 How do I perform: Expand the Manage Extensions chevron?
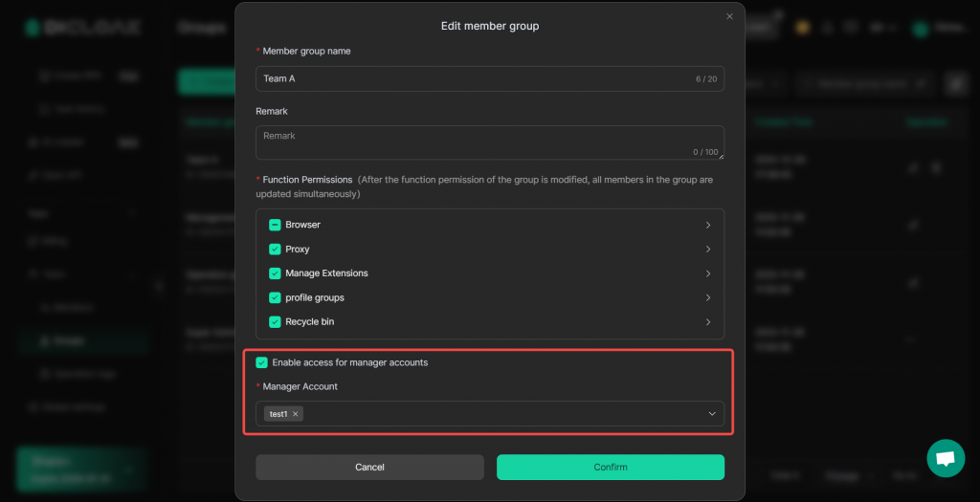point(708,273)
